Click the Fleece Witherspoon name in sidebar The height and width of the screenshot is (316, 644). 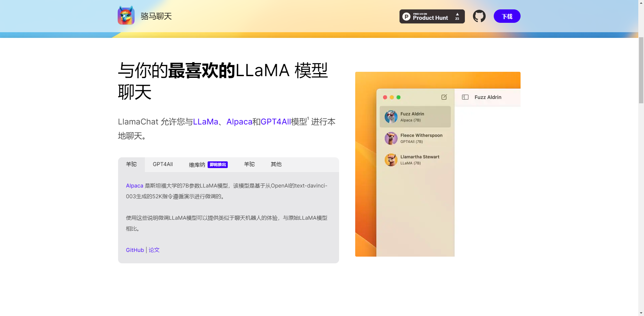(x=421, y=136)
